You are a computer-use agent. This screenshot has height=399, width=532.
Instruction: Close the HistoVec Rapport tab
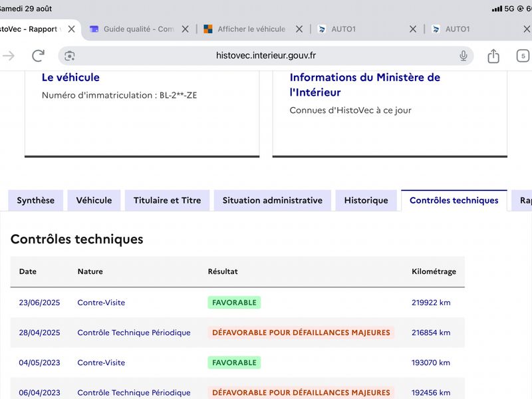(71, 29)
